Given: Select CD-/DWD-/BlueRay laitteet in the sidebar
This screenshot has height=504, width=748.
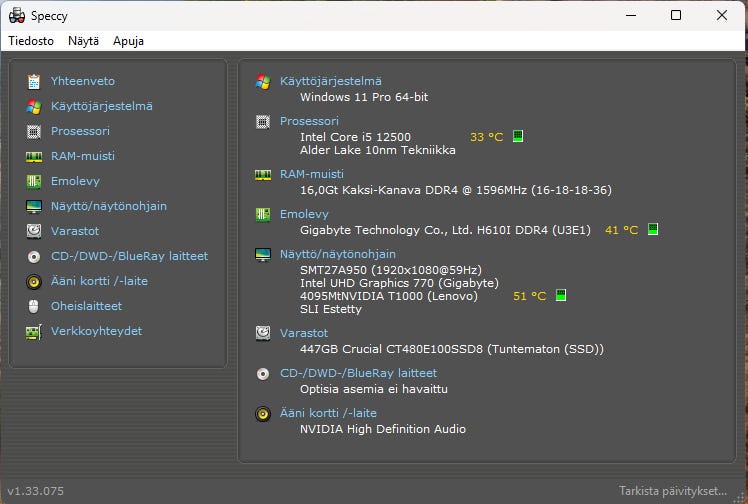Looking at the screenshot, I should pyautogui.click(x=129, y=256).
